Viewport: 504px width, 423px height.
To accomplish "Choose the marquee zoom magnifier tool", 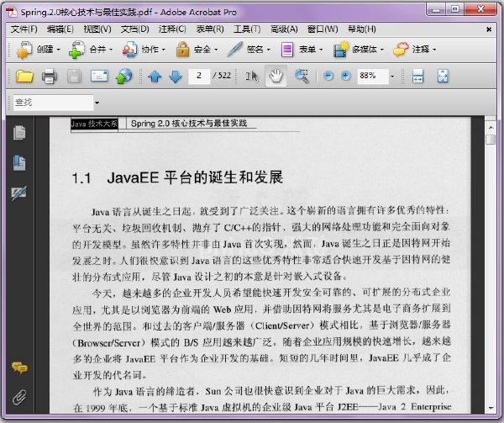I will point(302,77).
